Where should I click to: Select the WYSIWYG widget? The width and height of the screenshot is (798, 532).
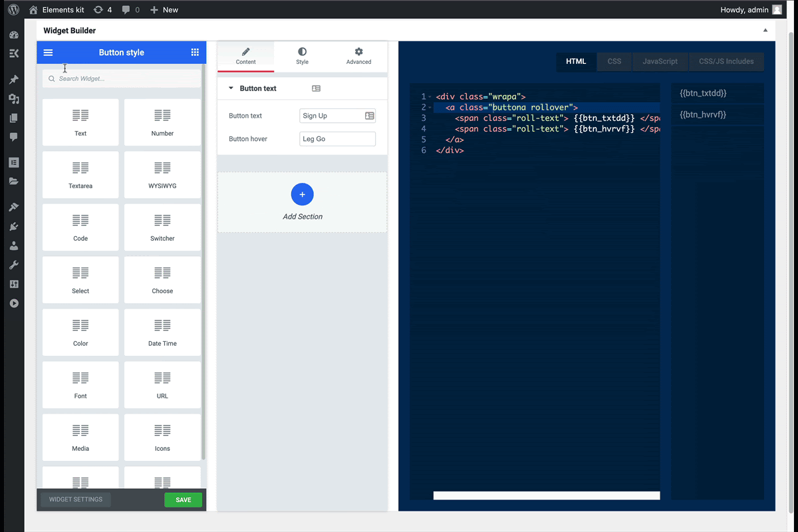162,174
